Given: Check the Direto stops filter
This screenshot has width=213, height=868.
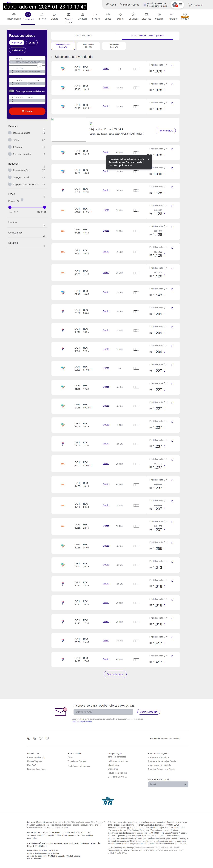Looking at the screenshot, I should pyautogui.click(x=10, y=140).
